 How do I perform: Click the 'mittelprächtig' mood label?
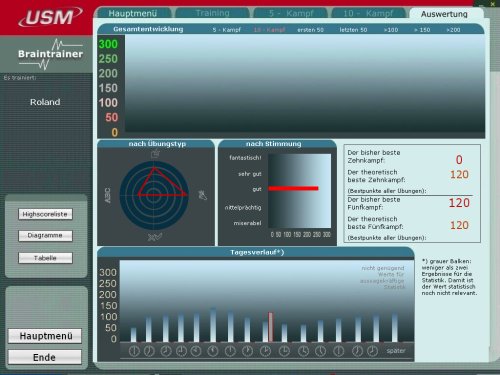pyautogui.click(x=243, y=207)
